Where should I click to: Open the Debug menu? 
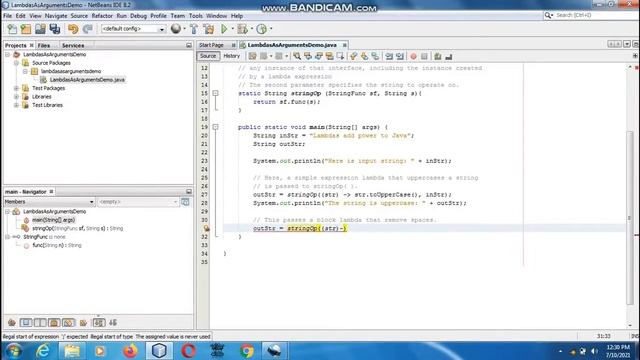138,16
